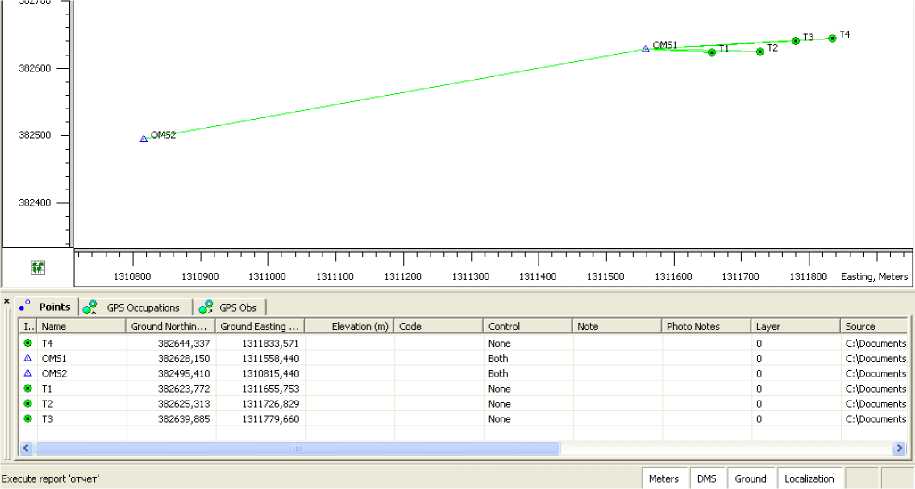Select point T1 marker on the map

tap(712, 53)
